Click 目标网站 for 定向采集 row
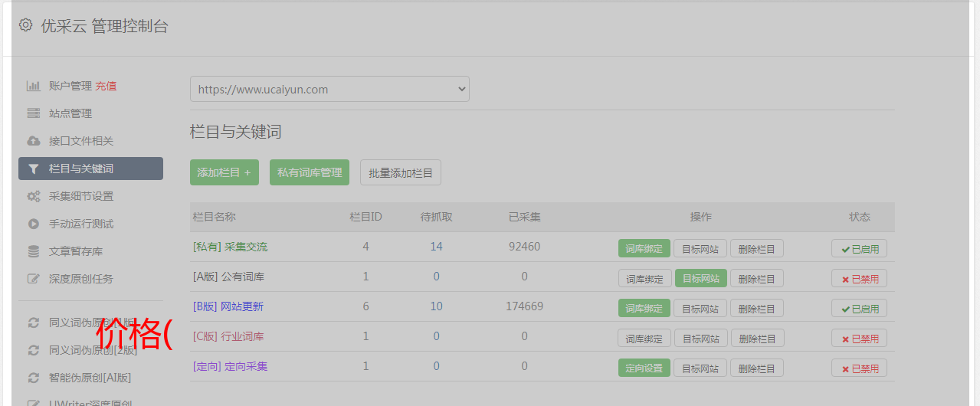The width and height of the screenshot is (980, 406). tap(700, 368)
